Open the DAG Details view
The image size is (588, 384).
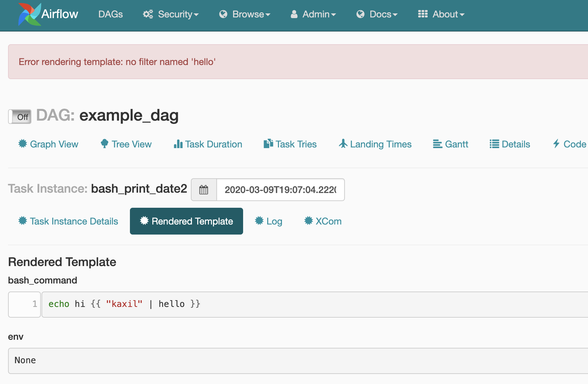click(x=510, y=144)
